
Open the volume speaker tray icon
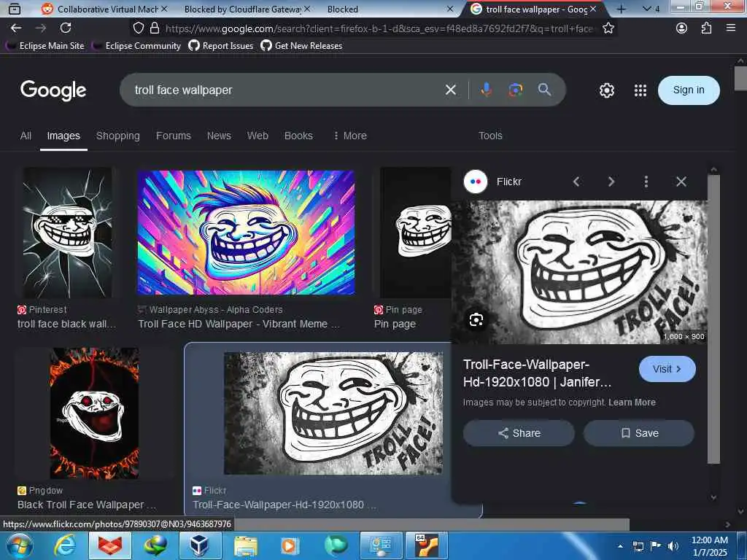pyautogui.click(x=673, y=546)
